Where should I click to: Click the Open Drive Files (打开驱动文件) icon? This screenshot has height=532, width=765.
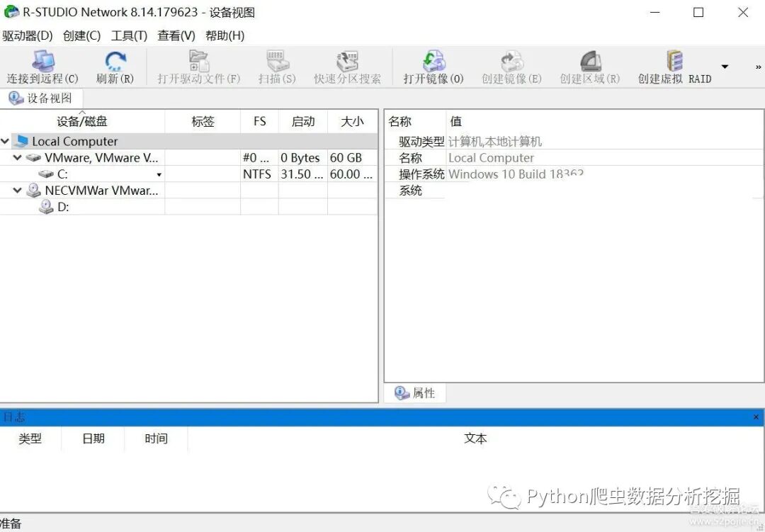point(198,62)
